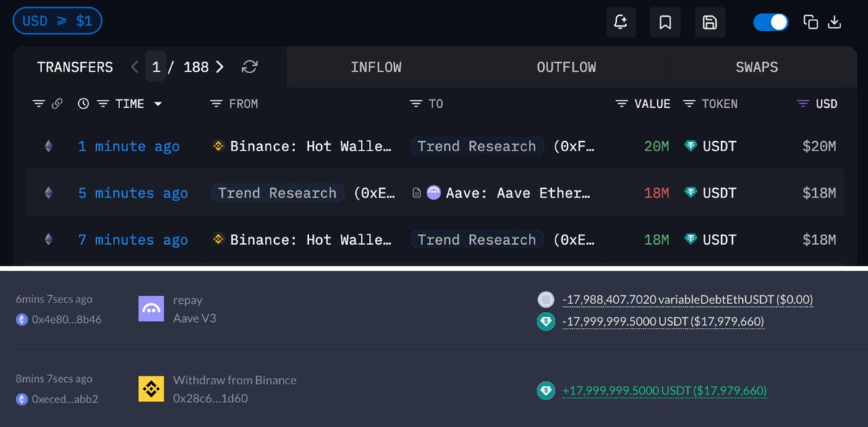Click the copy icon
Viewport: 868px width, 427px height.
pos(811,22)
